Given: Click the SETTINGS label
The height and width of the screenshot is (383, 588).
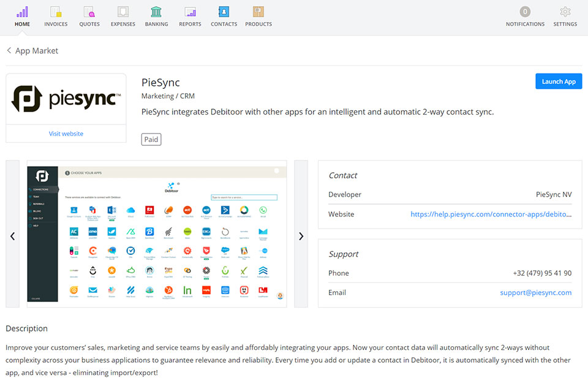Looking at the screenshot, I should [565, 24].
